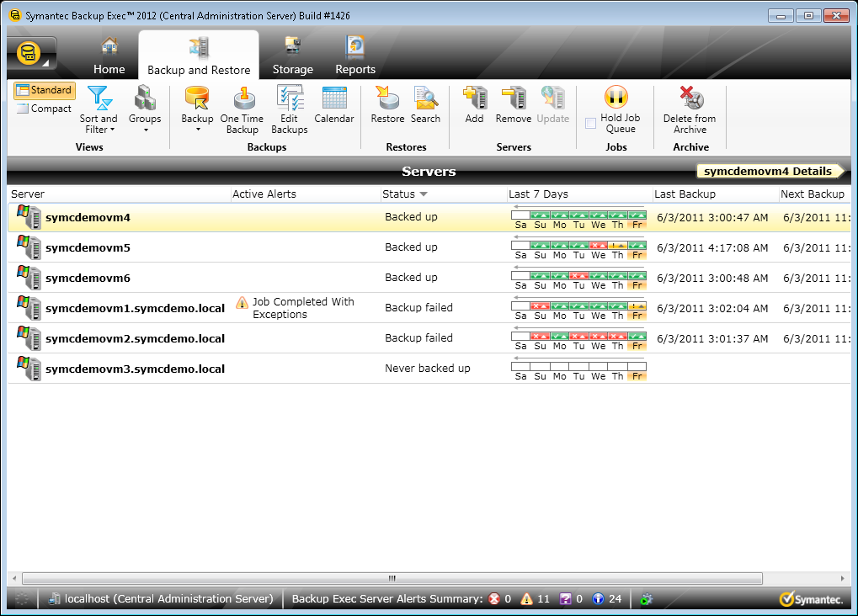
Task: Click the warning alerts icon showing 11
Action: (526, 599)
